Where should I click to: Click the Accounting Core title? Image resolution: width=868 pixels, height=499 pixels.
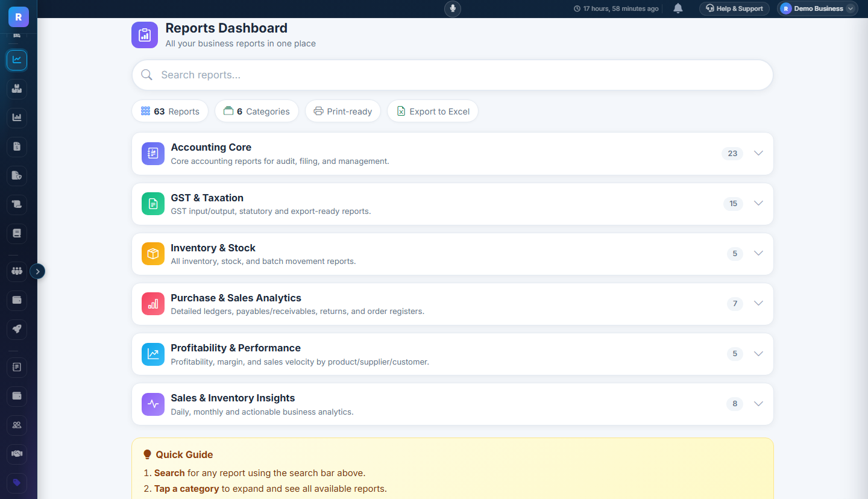pos(211,147)
